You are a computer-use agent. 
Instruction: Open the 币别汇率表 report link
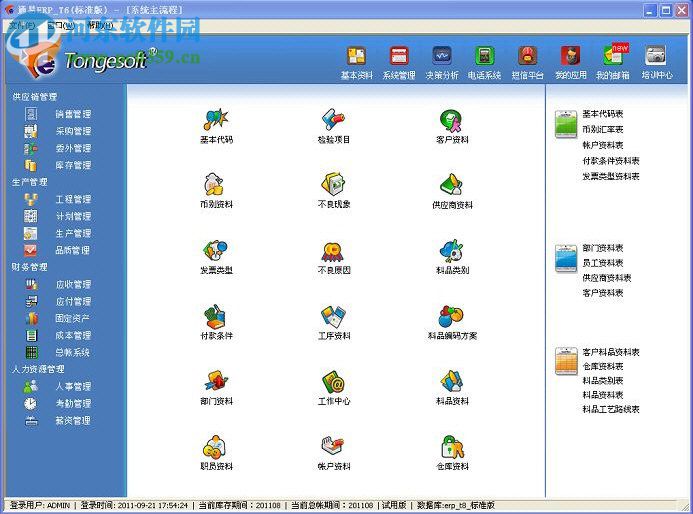coord(603,129)
